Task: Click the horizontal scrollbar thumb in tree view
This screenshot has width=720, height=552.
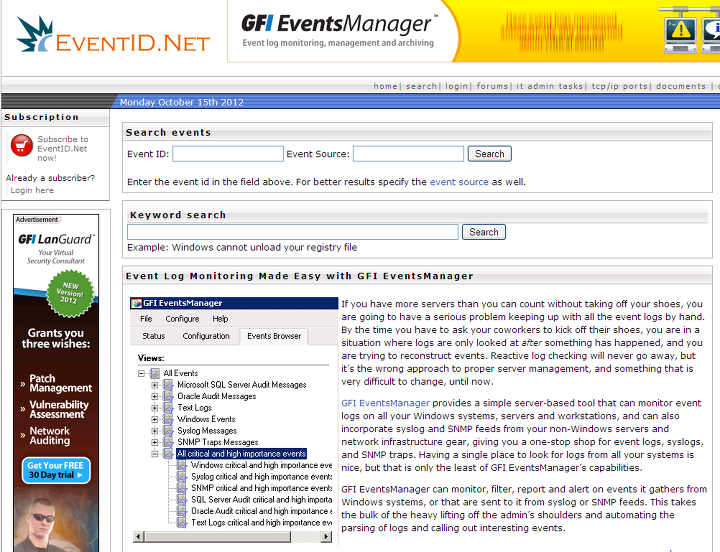Action: pos(218,536)
